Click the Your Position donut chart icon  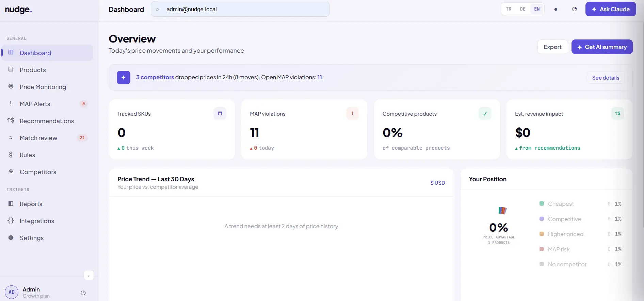pos(502,210)
